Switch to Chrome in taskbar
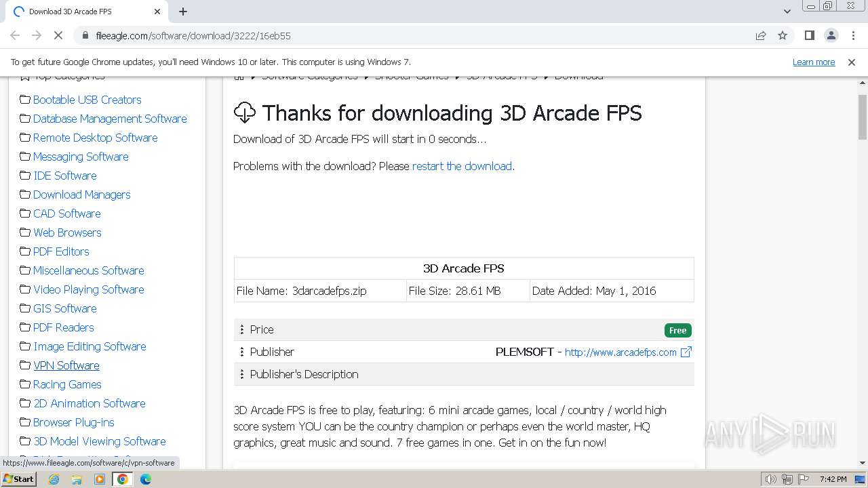Viewport: 868px width, 488px height. click(x=123, y=479)
